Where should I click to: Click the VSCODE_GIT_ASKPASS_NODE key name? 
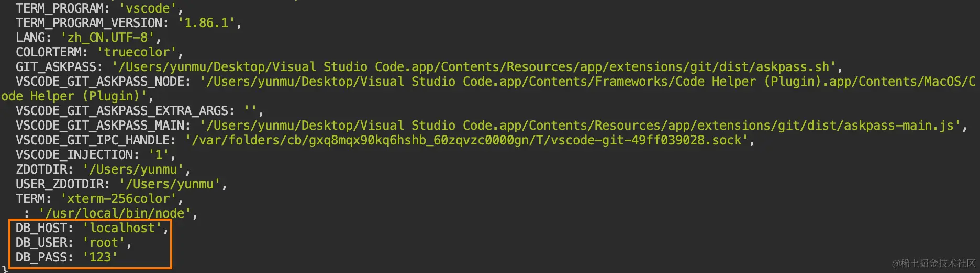(99, 82)
